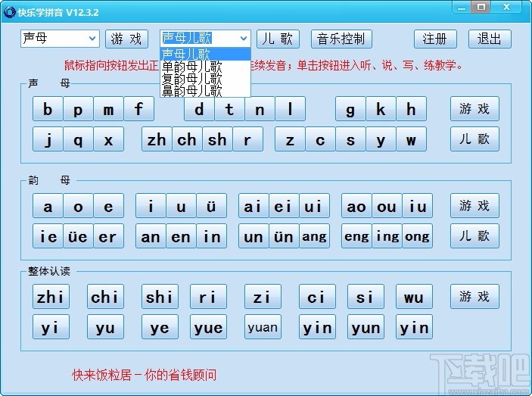This screenshot has height=396, width=532.
Task: Select the shi syllable button
Action: [160, 296]
